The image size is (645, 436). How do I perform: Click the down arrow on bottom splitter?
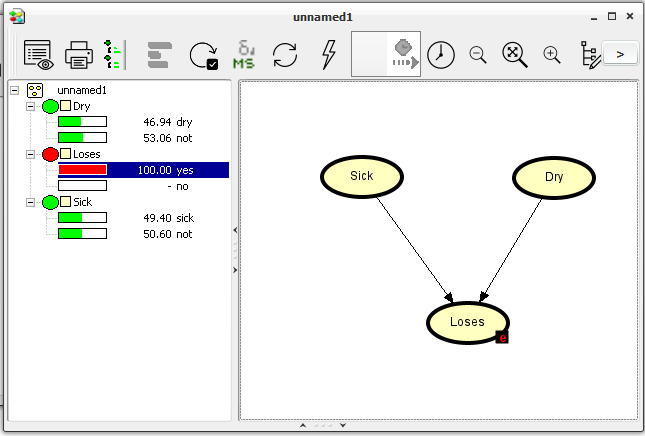click(x=343, y=425)
